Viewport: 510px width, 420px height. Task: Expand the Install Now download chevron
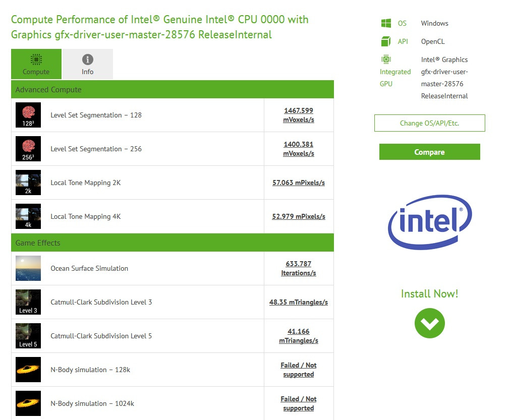coord(429,323)
